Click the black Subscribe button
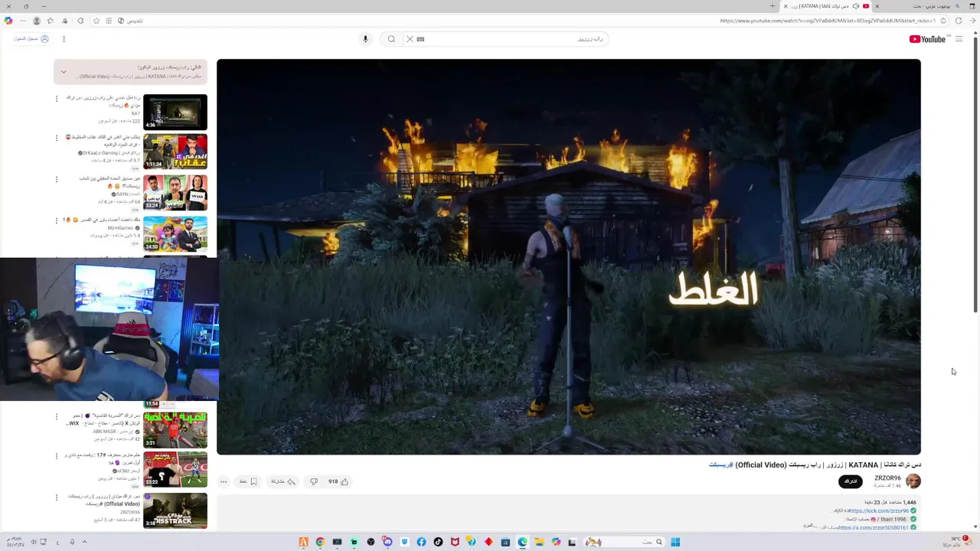 pyautogui.click(x=851, y=481)
